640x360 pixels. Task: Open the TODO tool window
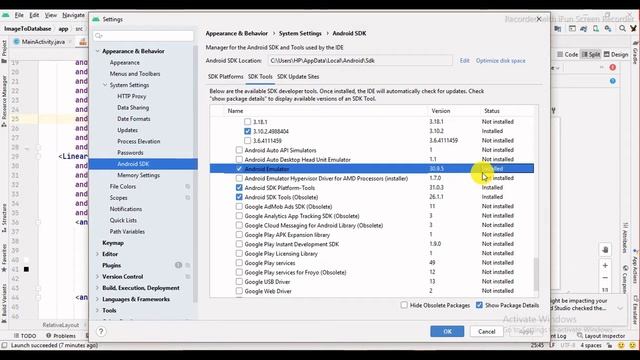25,336
